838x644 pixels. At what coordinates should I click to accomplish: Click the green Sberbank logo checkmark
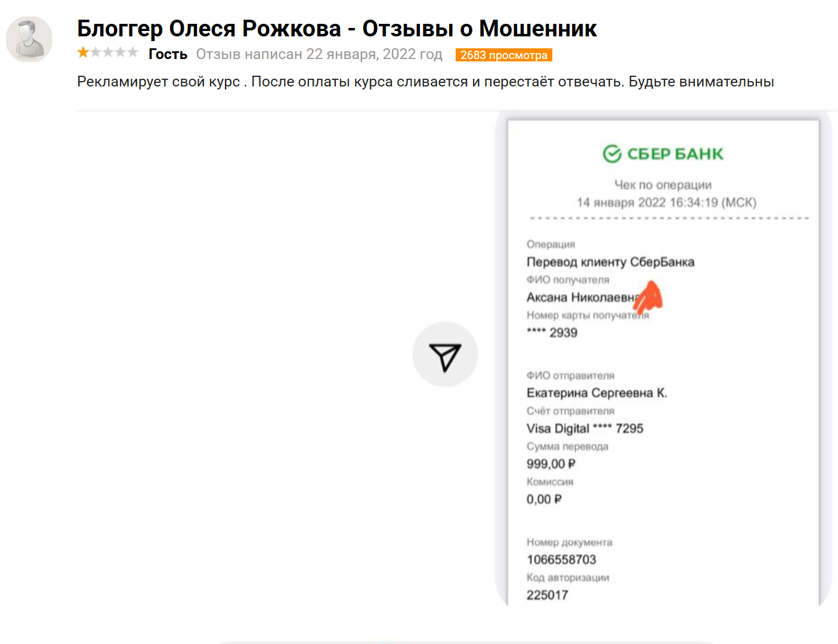pos(612,154)
